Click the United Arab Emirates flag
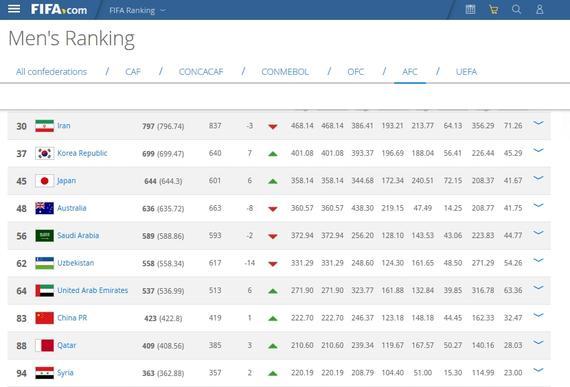The width and height of the screenshot is (570, 387). [45, 291]
